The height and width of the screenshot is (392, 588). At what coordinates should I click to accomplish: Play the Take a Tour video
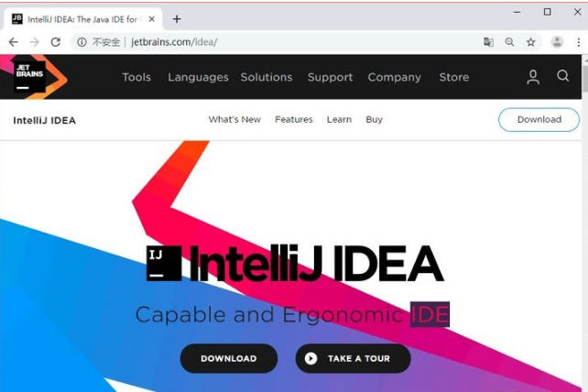[x=353, y=358]
